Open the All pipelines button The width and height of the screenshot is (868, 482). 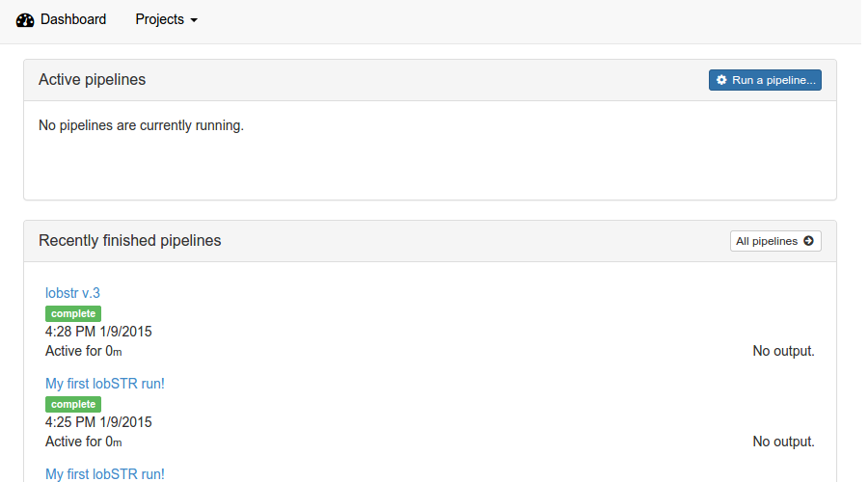pos(775,241)
